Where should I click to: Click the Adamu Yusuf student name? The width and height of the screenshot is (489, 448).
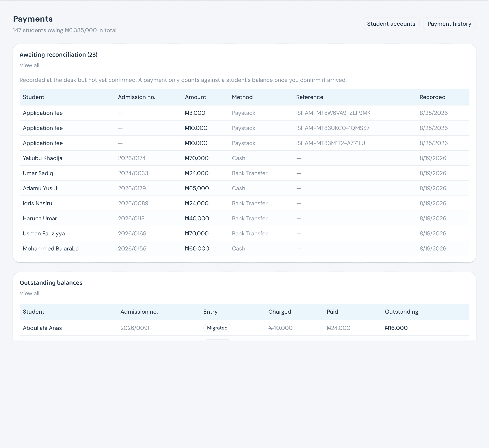click(40, 188)
